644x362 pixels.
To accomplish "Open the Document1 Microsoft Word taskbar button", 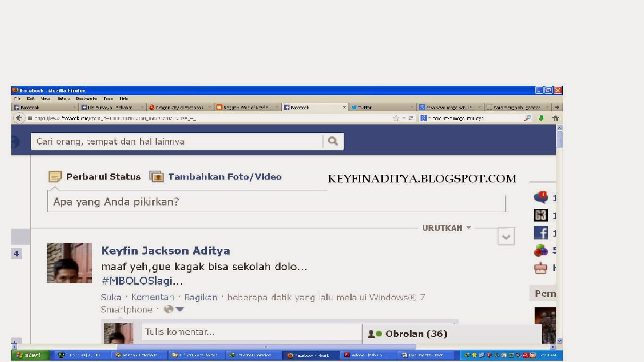I will [x=426, y=355].
